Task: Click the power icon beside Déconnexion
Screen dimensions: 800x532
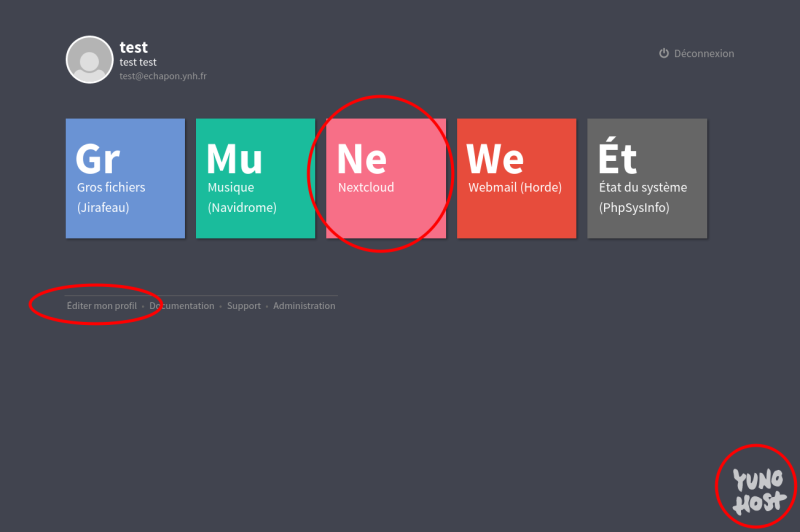Action: tap(664, 54)
